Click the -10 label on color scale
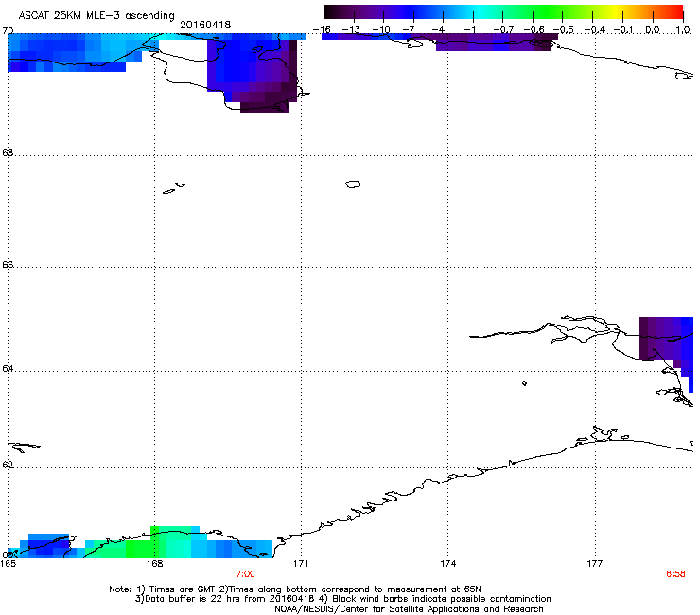Screen dimensions: 700x615 point(381,30)
